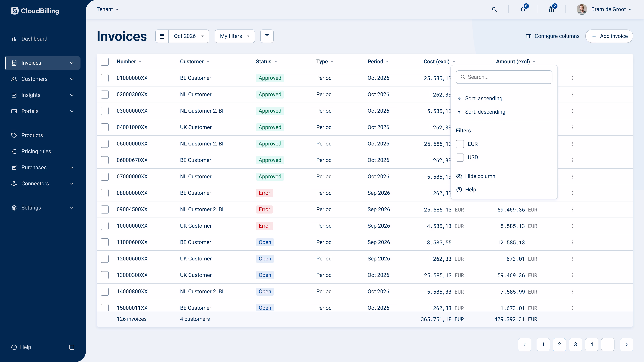Expand the Customers sidebar section
The image size is (644, 362).
pos(43,79)
